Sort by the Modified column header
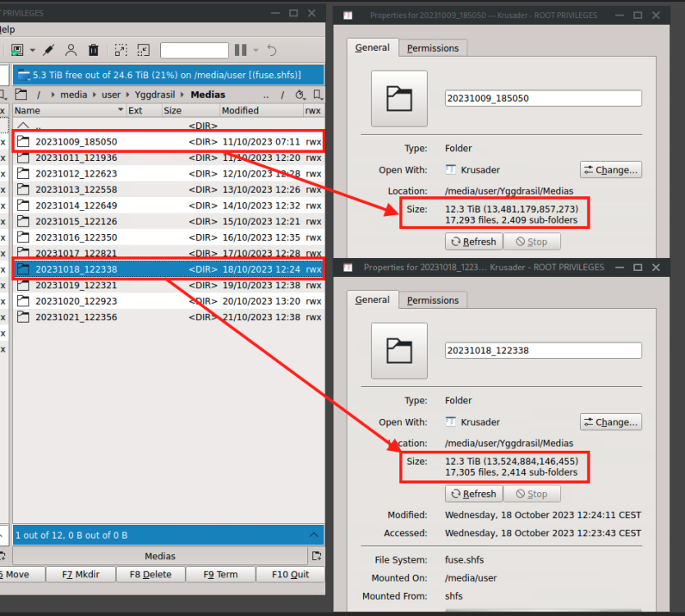 point(262,111)
